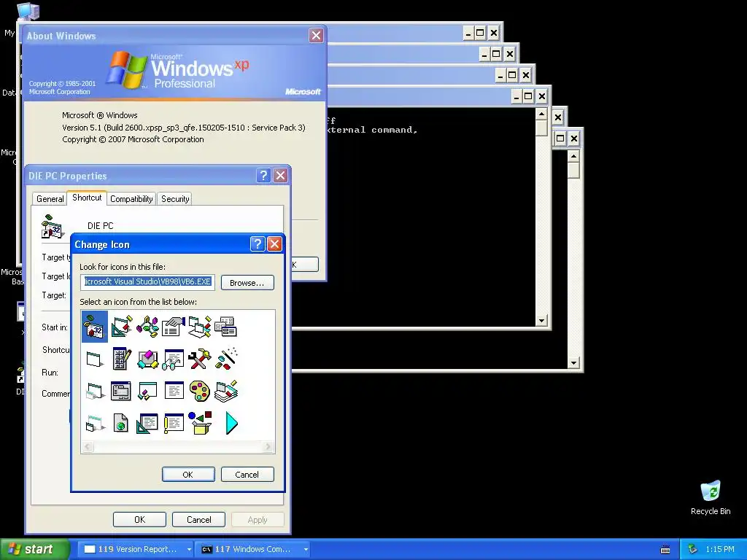Select the hand over document icon
The height and width of the screenshot is (560, 747).
point(174,327)
